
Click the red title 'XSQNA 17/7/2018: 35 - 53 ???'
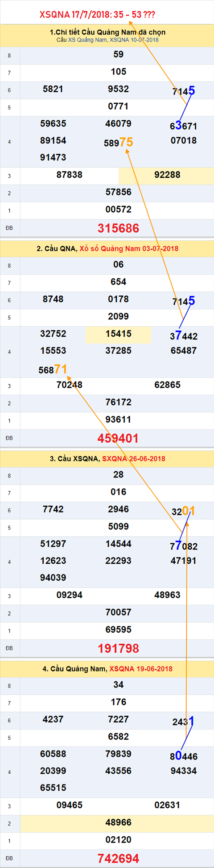pyautogui.click(x=97, y=15)
